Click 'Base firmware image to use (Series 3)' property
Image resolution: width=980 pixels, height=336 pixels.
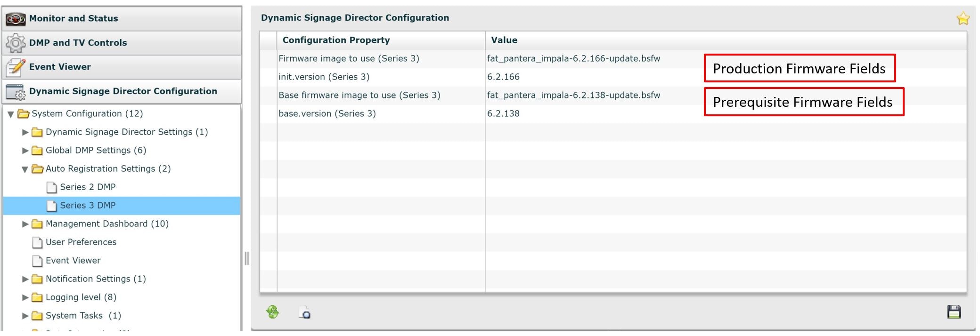359,96
